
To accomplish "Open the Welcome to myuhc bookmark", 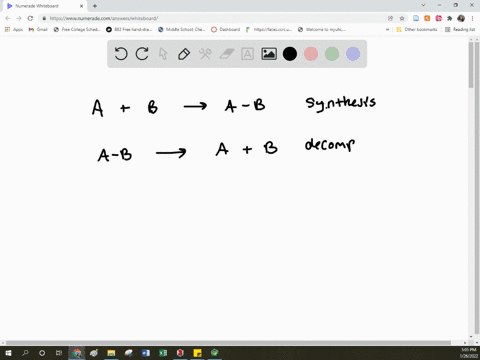I will coord(322,30).
